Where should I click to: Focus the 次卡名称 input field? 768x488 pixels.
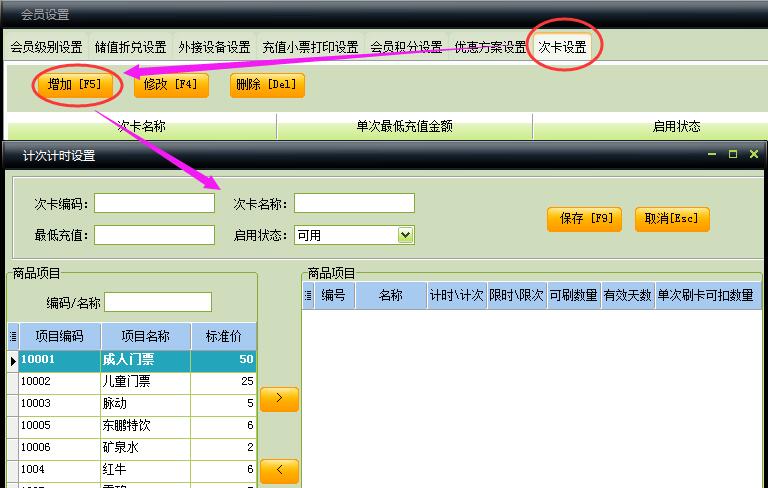point(354,203)
